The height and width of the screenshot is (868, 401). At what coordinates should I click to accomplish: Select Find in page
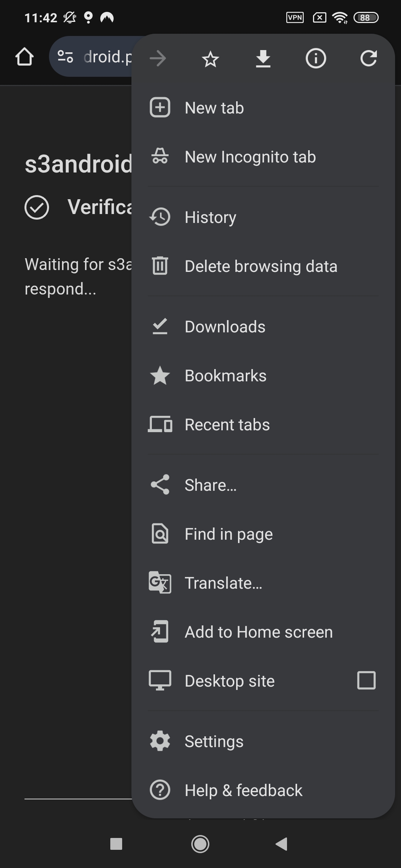coord(228,534)
